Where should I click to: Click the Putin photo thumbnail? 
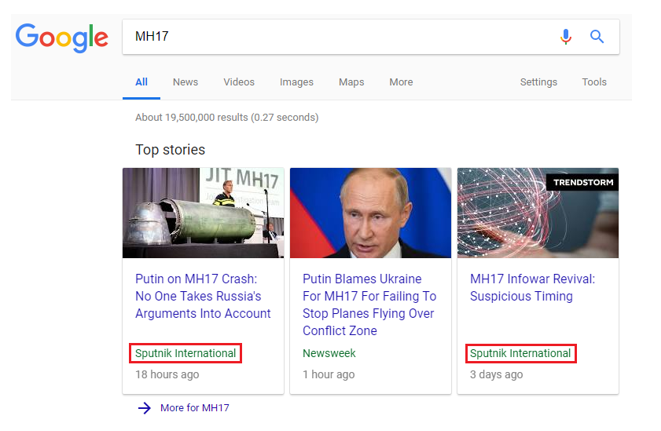(371, 213)
